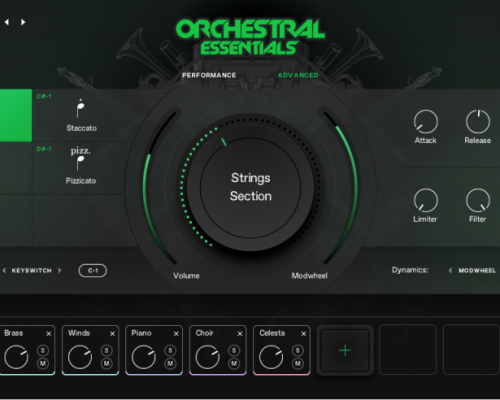Mute the Piano layer
The height and width of the screenshot is (400, 500).
point(170,363)
